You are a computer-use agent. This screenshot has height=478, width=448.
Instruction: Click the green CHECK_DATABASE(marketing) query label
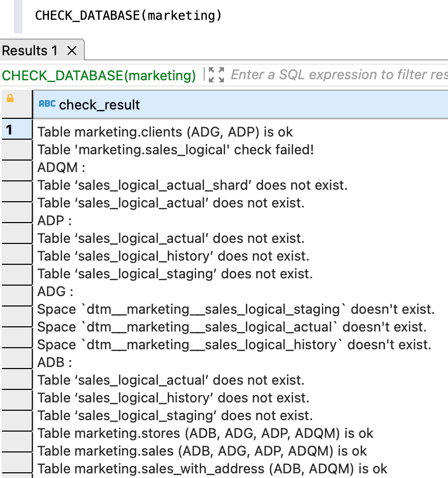point(99,75)
